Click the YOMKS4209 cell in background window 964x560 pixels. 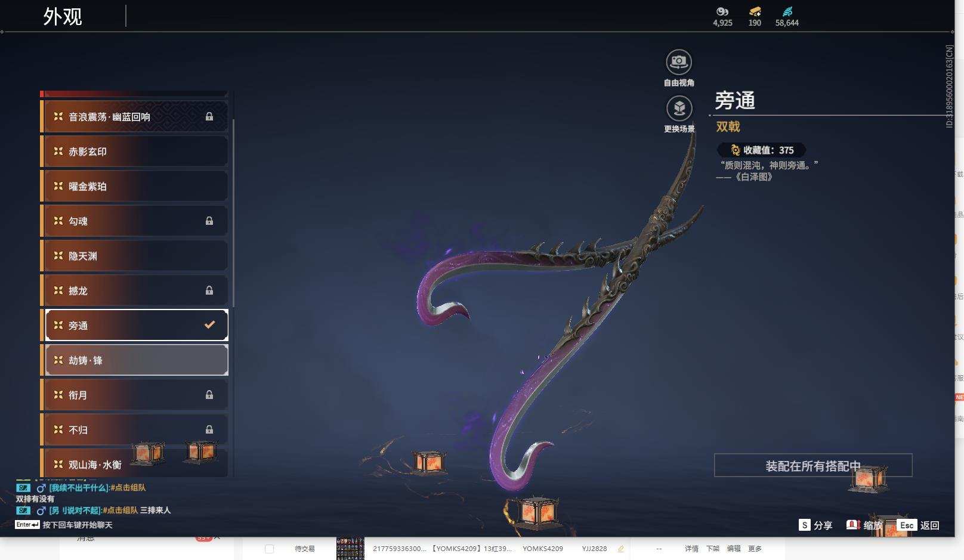[543, 549]
